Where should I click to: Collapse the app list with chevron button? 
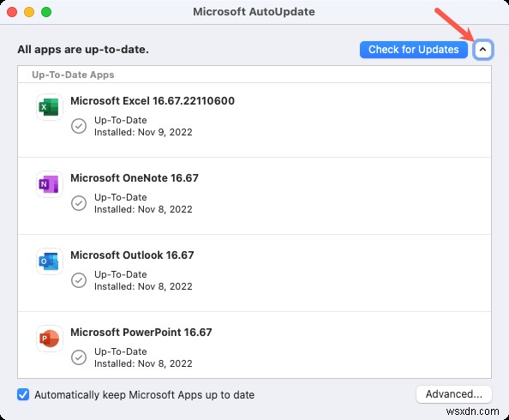[482, 50]
